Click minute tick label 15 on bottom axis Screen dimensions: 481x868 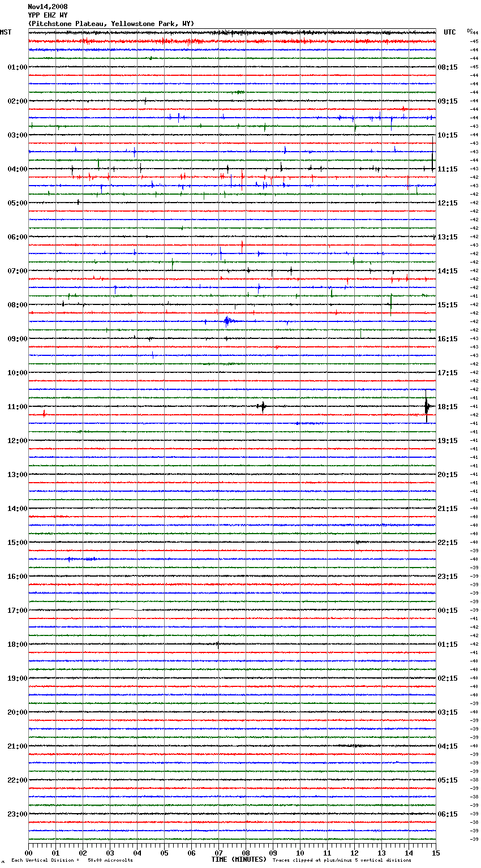[436, 853]
